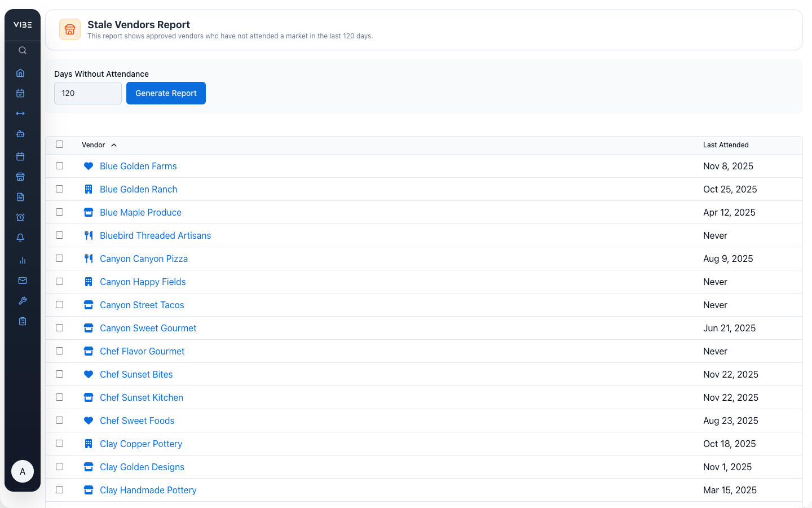This screenshot has width=812, height=508.
Task: Toggle the select-all checkbox in the table header
Action: point(60,144)
